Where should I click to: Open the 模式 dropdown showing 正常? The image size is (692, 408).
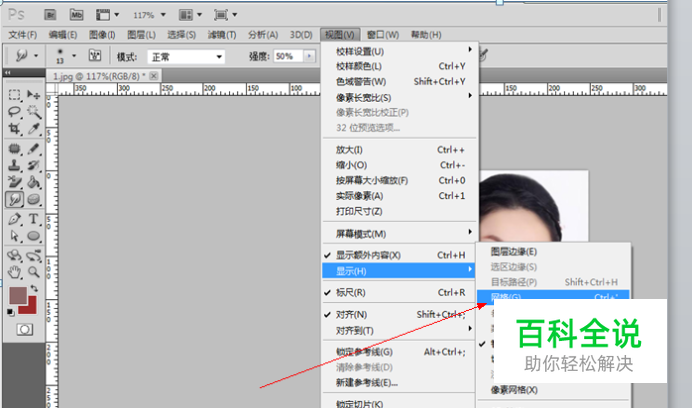(x=186, y=57)
